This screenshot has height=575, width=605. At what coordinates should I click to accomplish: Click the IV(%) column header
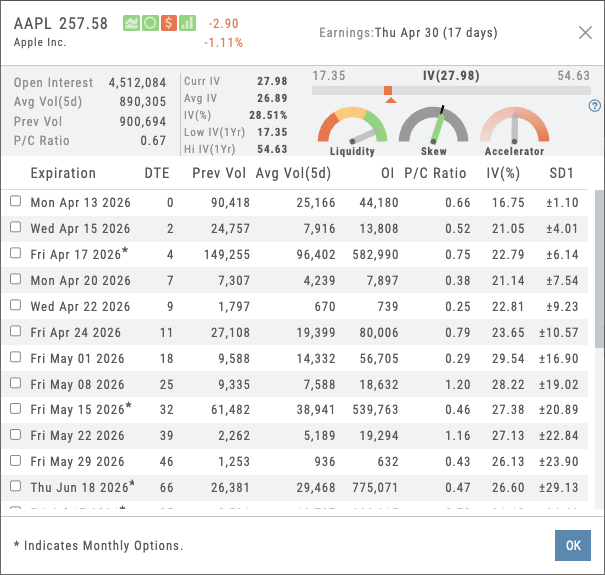click(505, 173)
